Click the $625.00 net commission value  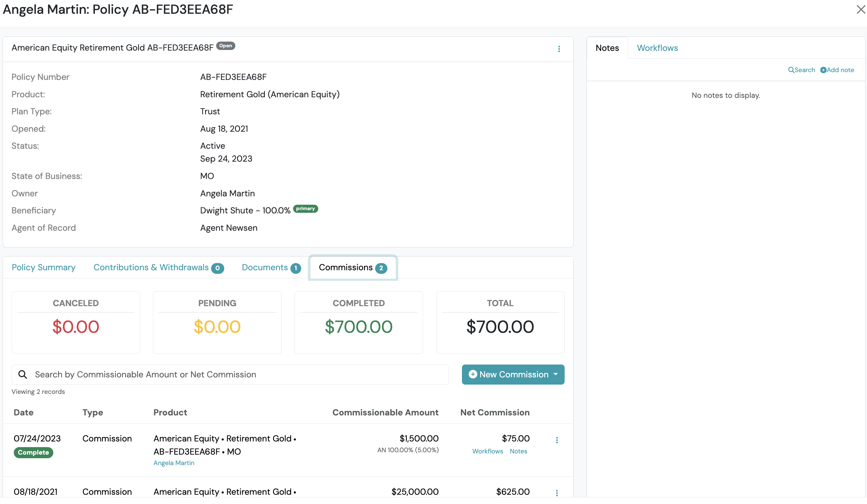513,492
